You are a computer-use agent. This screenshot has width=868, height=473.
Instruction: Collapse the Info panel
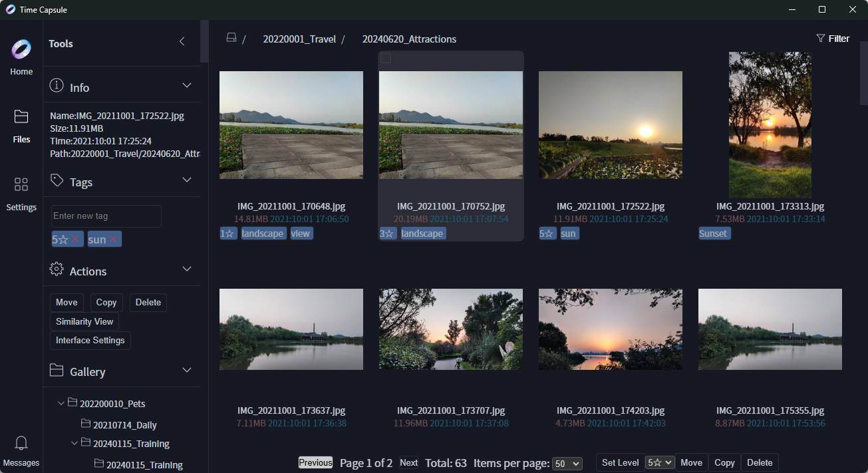pos(187,85)
